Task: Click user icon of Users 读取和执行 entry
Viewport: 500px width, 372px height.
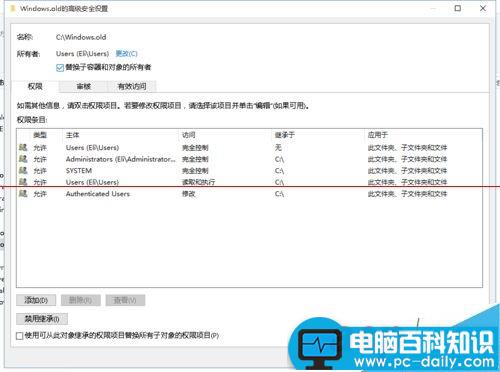Action: [23, 182]
